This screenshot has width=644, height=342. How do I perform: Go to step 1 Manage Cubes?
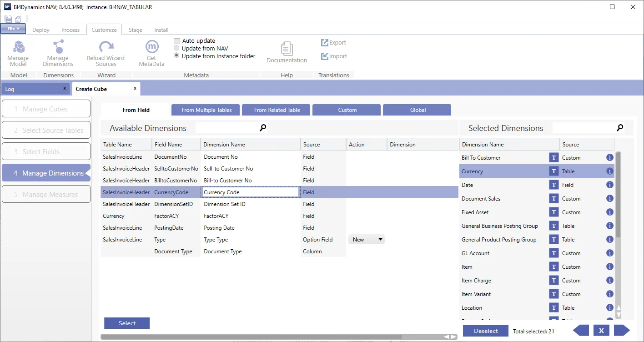[x=46, y=109]
